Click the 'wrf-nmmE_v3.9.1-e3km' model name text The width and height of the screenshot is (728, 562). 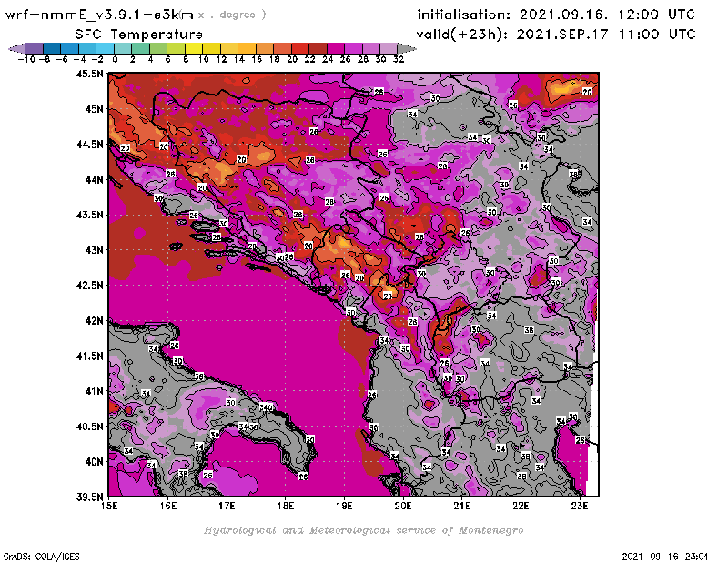(99, 15)
